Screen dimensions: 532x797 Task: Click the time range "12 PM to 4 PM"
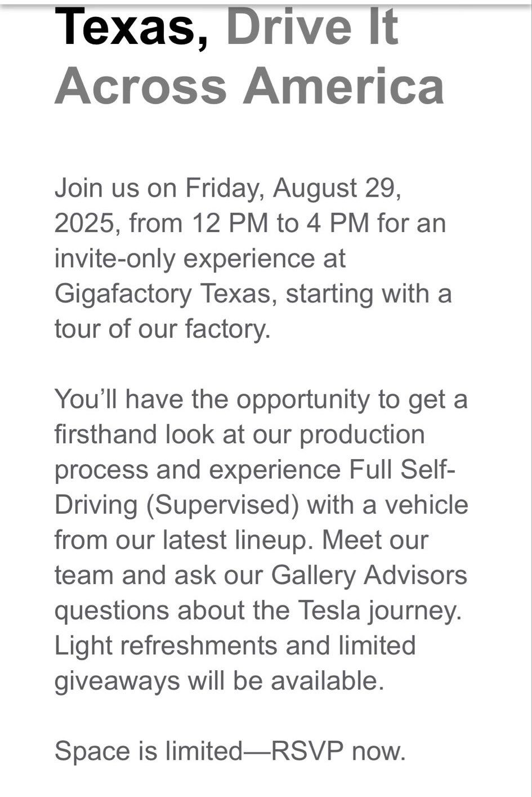coord(280,223)
